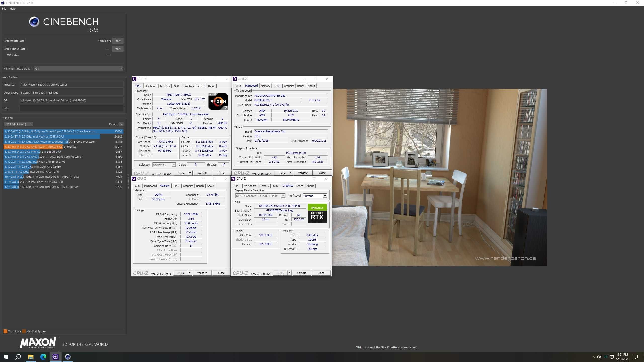Click GPU code name TU104-450 value

tap(265, 215)
